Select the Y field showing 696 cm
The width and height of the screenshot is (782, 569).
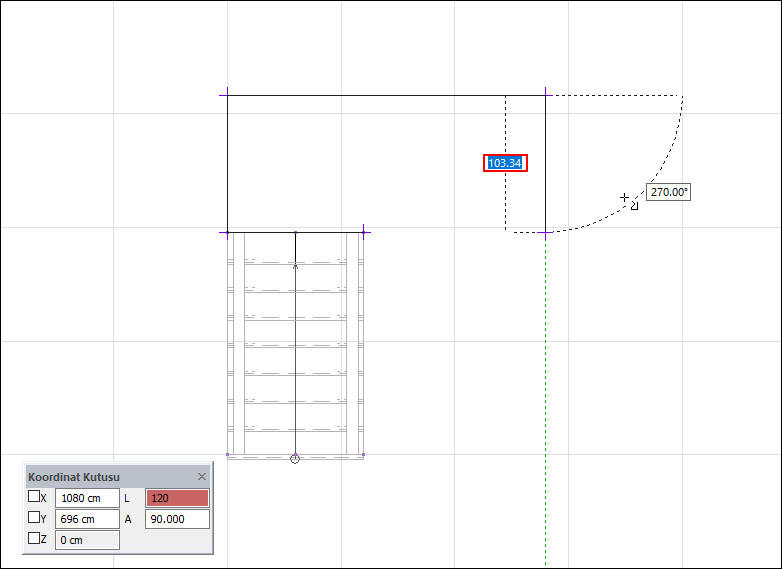click(87, 519)
